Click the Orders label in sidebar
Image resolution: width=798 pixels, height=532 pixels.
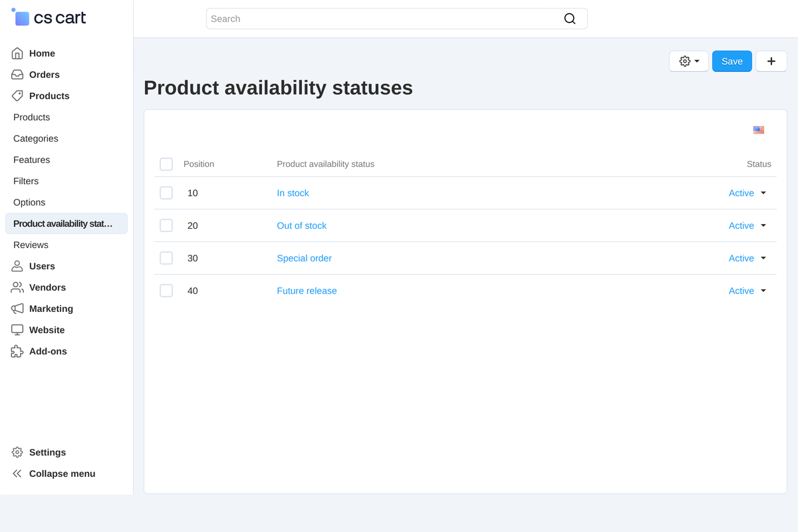(x=45, y=74)
